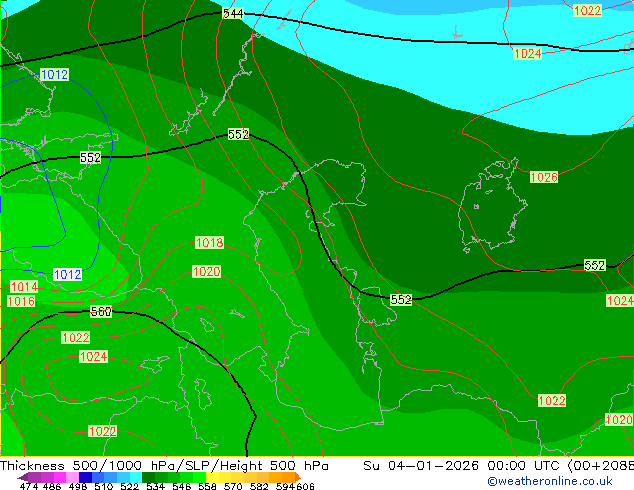Select the 534 legend value
The height and width of the screenshot is (490, 634).
(155, 486)
